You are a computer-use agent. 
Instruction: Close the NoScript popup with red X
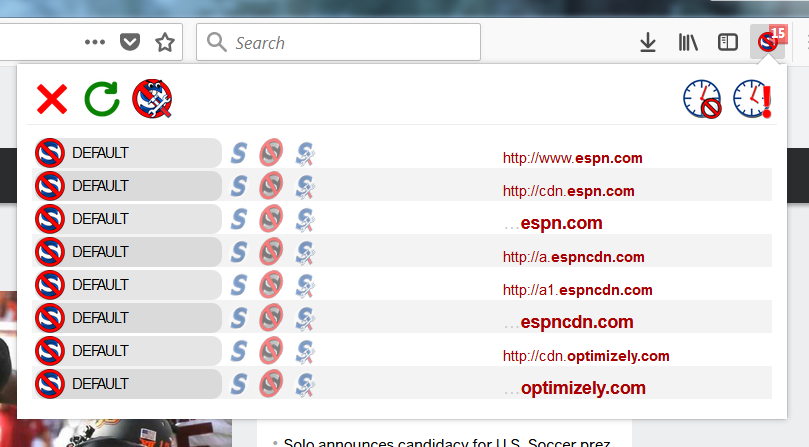(x=52, y=99)
